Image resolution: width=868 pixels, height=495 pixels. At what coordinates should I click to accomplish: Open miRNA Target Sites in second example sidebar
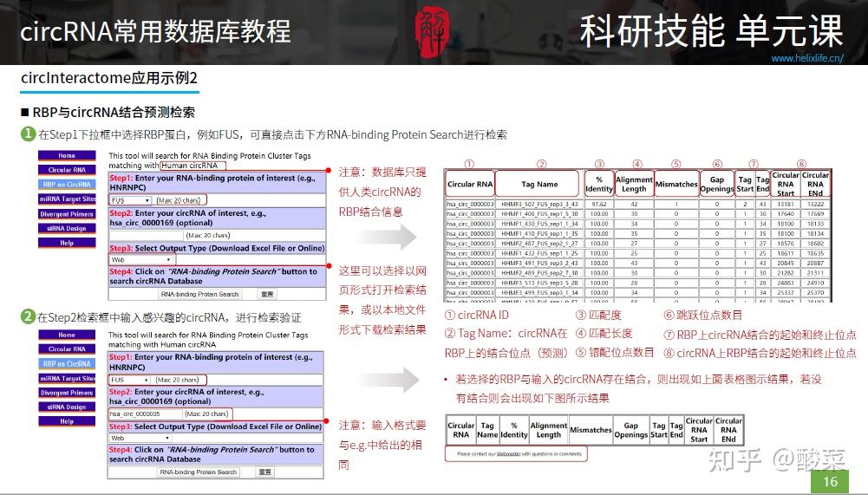click(67, 378)
